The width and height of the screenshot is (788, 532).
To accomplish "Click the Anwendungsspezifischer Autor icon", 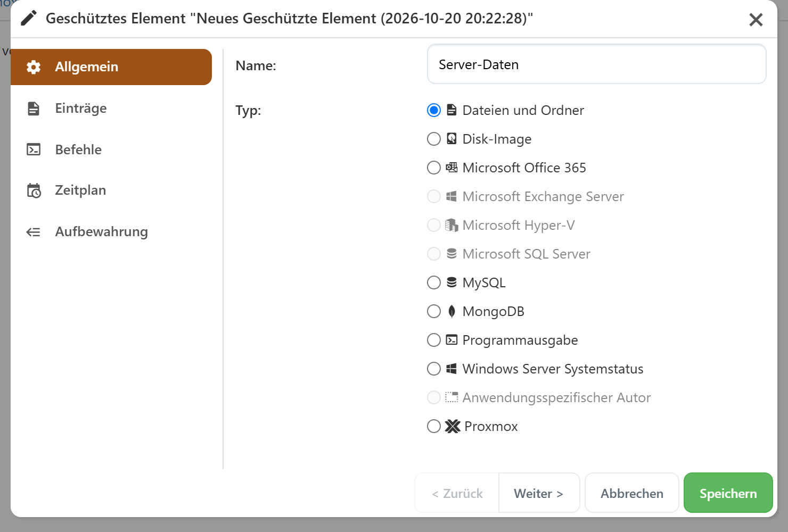I will coord(452,397).
